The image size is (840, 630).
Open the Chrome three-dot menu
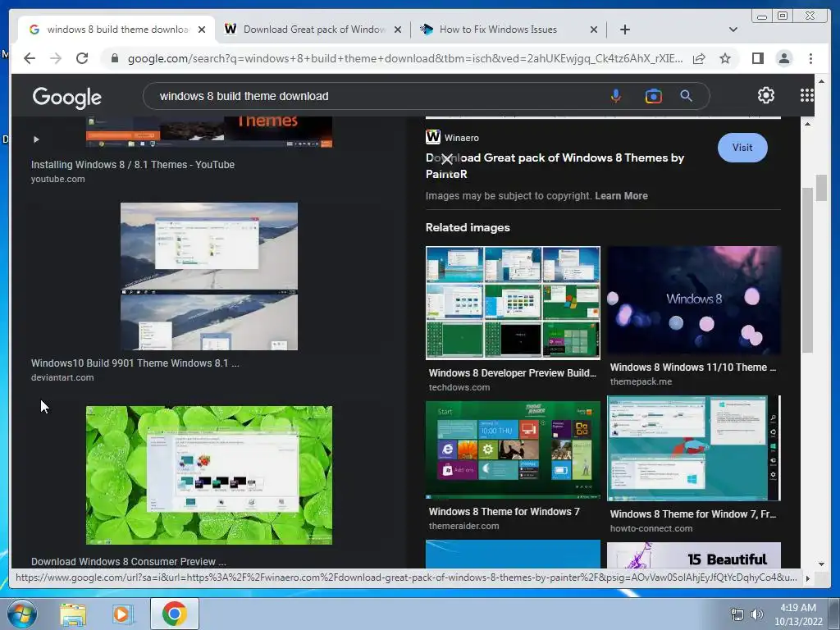pyautogui.click(x=810, y=58)
